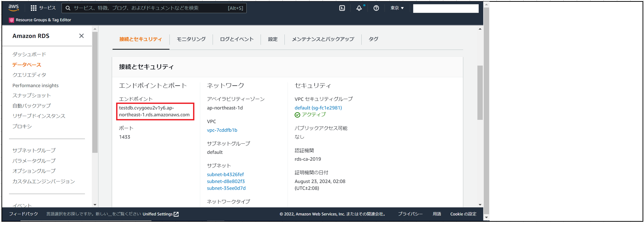Open パラメータグループ in sidebar
Viewport: 644px width, 234px height.
(34, 161)
